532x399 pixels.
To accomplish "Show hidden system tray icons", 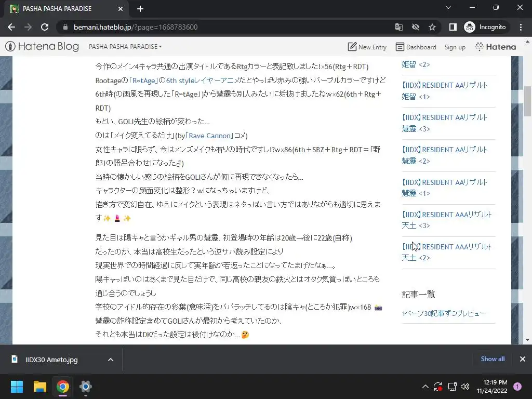I will (x=425, y=387).
